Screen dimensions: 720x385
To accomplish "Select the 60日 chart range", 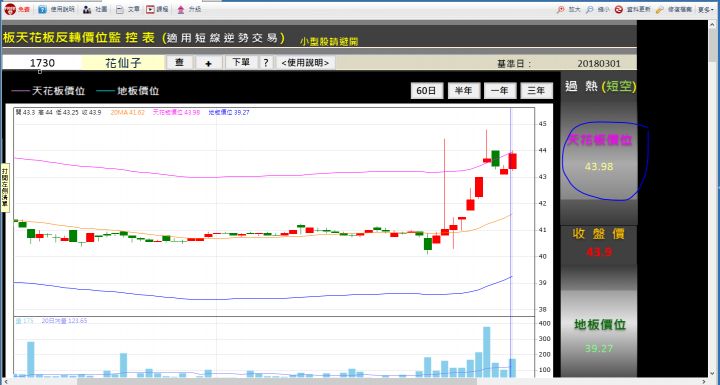I will click(427, 91).
